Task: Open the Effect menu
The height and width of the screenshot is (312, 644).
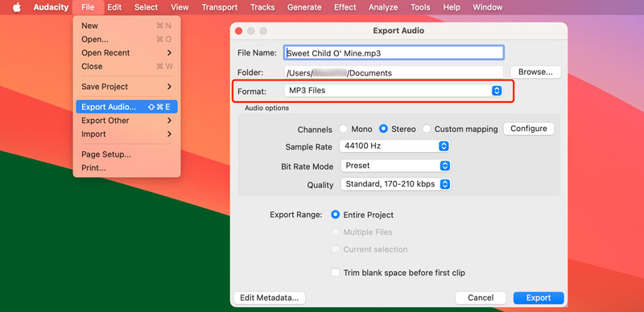Action: (x=345, y=7)
